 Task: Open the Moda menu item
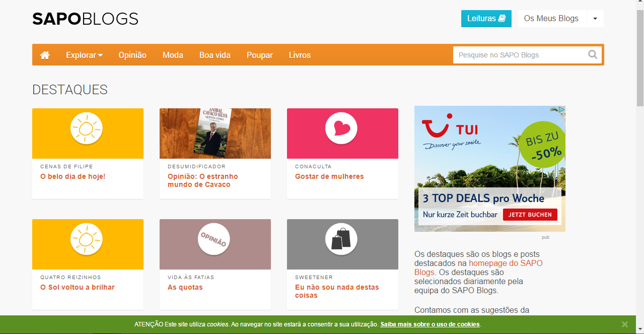click(173, 55)
